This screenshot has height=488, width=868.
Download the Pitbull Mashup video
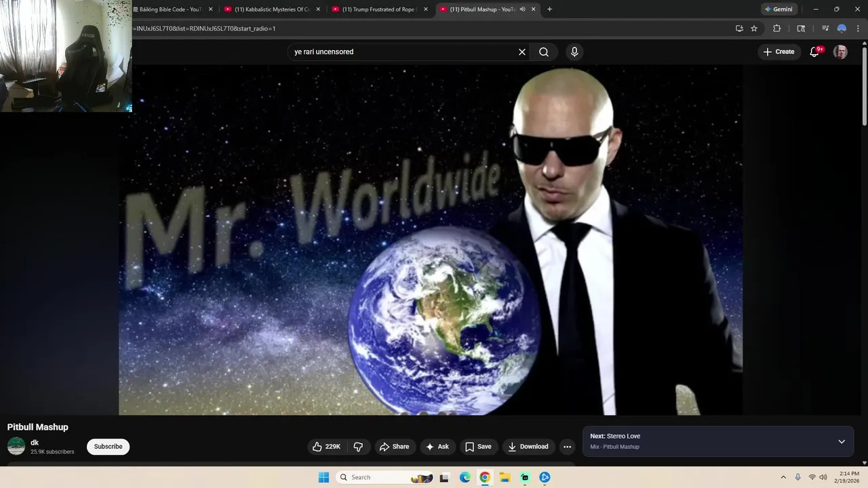[x=528, y=447]
